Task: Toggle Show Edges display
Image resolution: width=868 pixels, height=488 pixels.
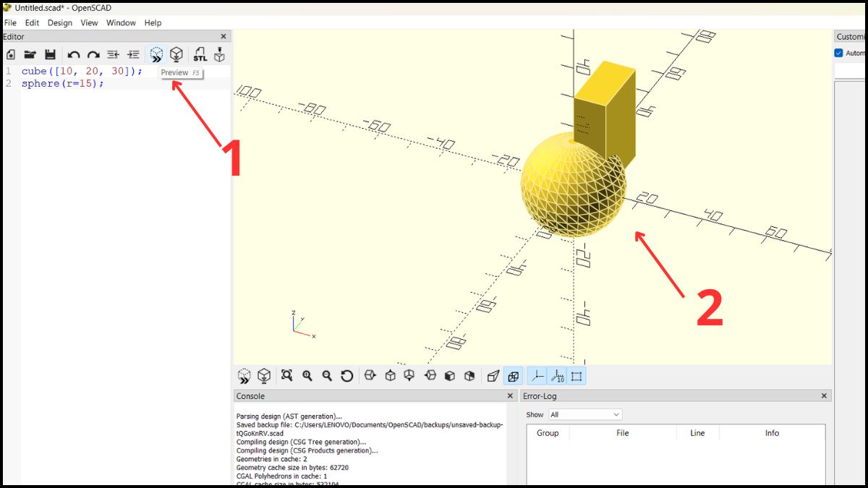Action: 576,376
